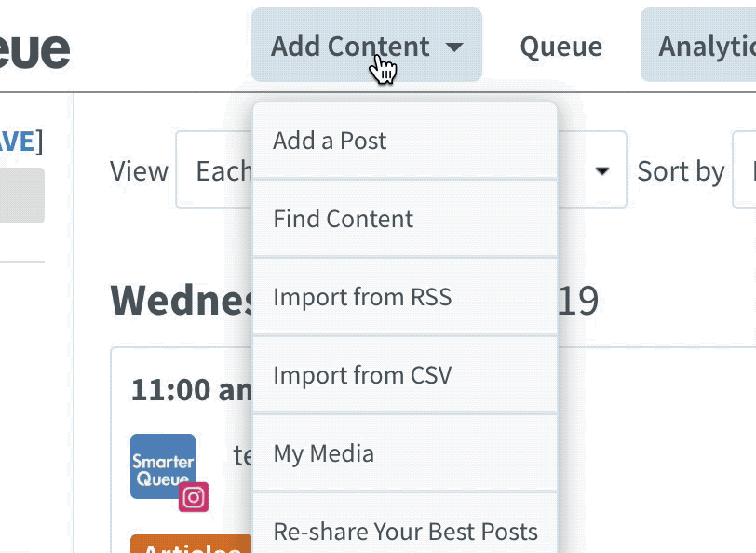Open the Add Content dropdown menu
Image resolution: width=756 pixels, height=553 pixels.
pos(367,45)
